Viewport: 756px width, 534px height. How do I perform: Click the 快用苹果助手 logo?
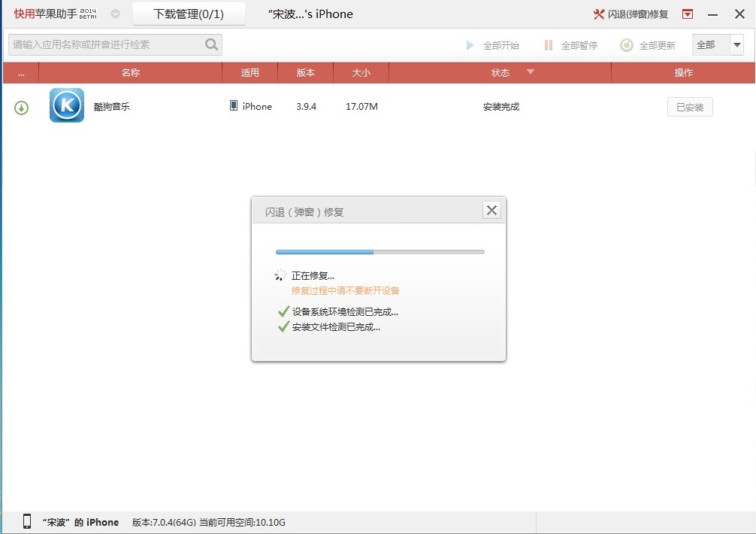[55, 14]
